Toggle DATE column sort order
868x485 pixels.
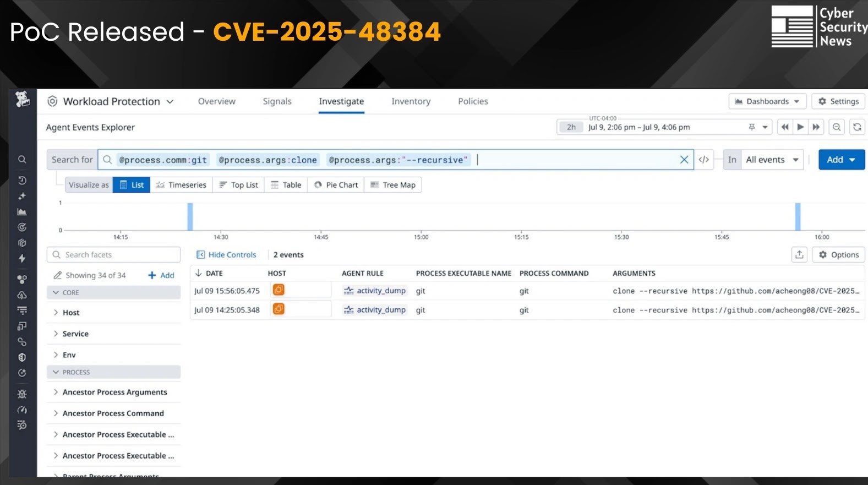pyautogui.click(x=209, y=273)
